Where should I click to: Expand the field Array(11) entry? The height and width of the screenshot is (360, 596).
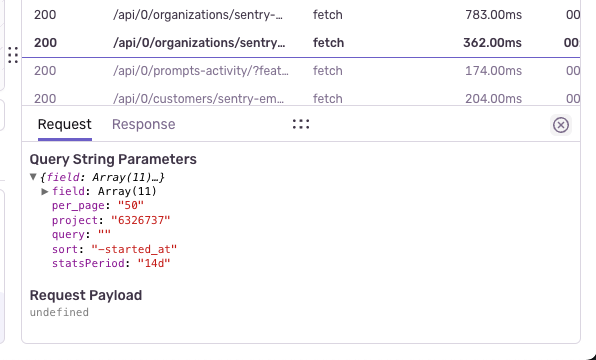click(x=45, y=191)
